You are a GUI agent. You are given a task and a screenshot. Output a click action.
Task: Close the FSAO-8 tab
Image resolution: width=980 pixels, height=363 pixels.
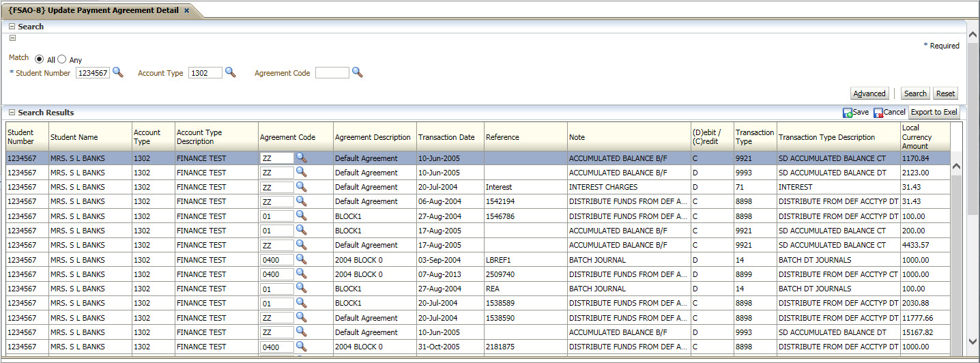[187, 10]
